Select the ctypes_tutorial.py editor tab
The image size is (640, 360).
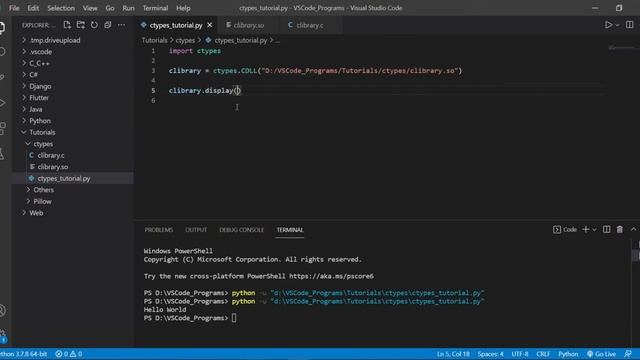(176, 25)
